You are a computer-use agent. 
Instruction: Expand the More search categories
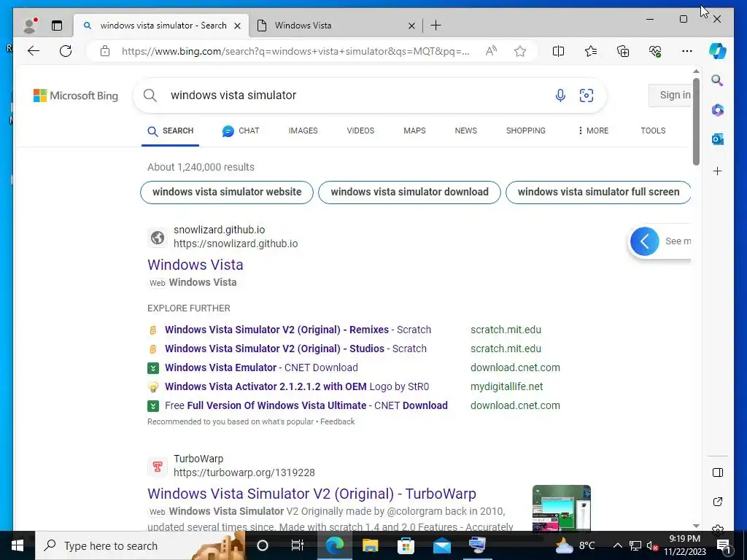tap(593, 131)
